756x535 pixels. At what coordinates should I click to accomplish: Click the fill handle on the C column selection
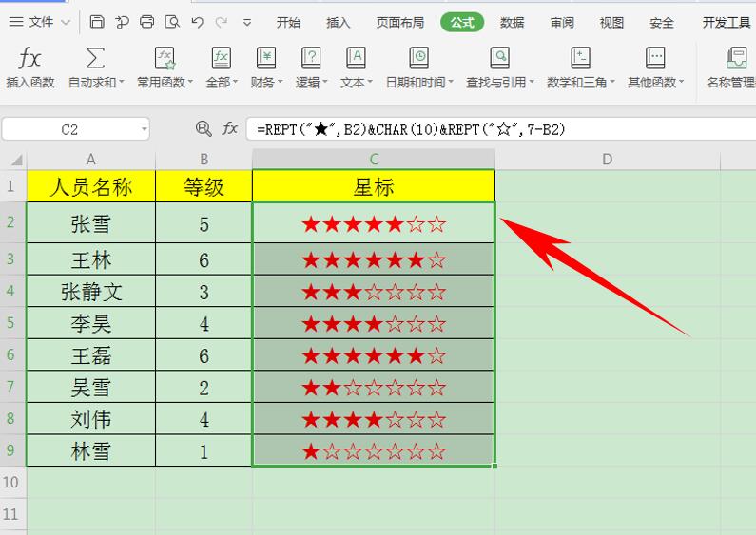(494, 466)
